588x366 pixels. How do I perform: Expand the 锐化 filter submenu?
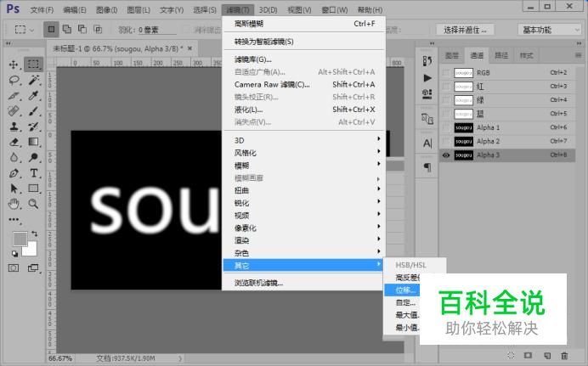pos(303,203)
